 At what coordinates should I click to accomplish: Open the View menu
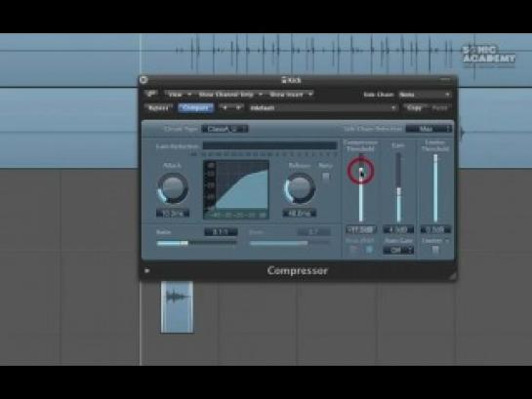click(x=179, y=95)
